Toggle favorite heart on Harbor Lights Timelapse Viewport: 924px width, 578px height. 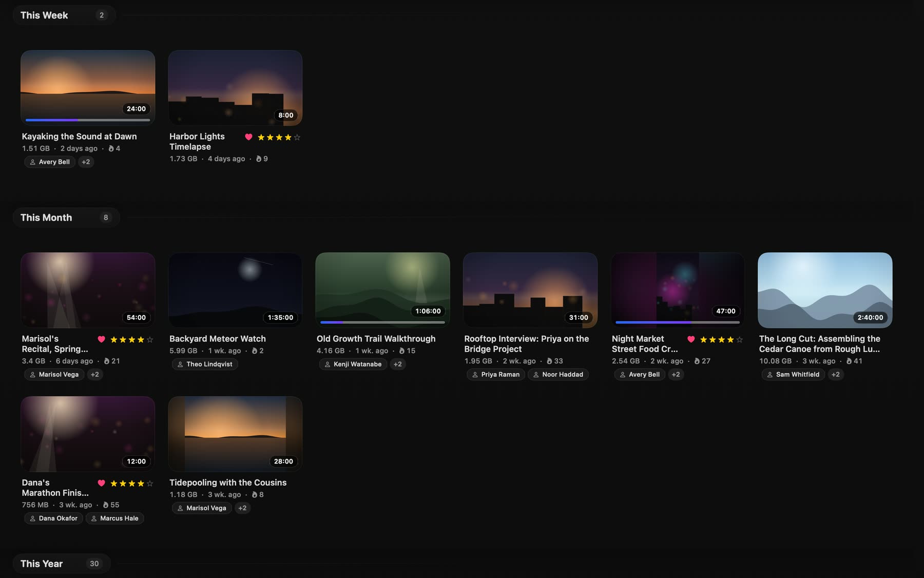point(248,137)
